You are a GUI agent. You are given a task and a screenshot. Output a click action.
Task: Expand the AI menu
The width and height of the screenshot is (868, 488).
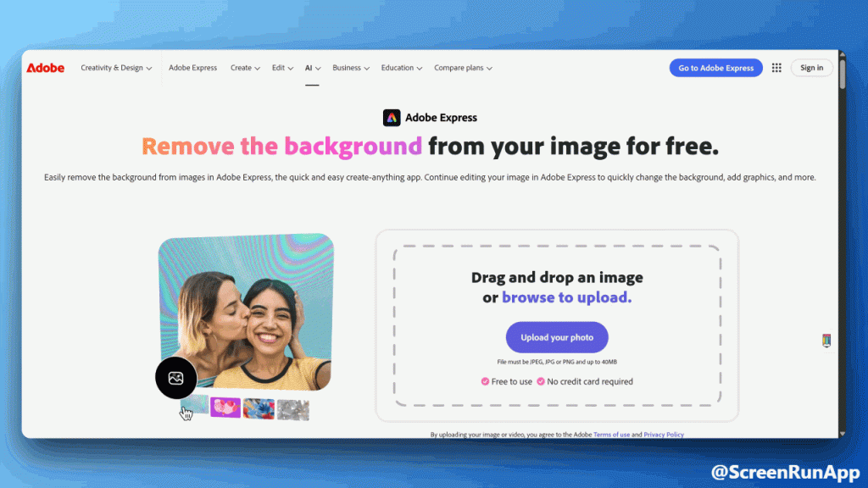313,68
